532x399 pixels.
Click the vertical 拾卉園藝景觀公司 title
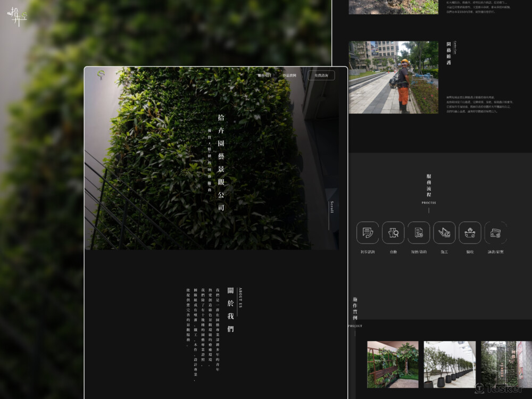click(221, 162)
